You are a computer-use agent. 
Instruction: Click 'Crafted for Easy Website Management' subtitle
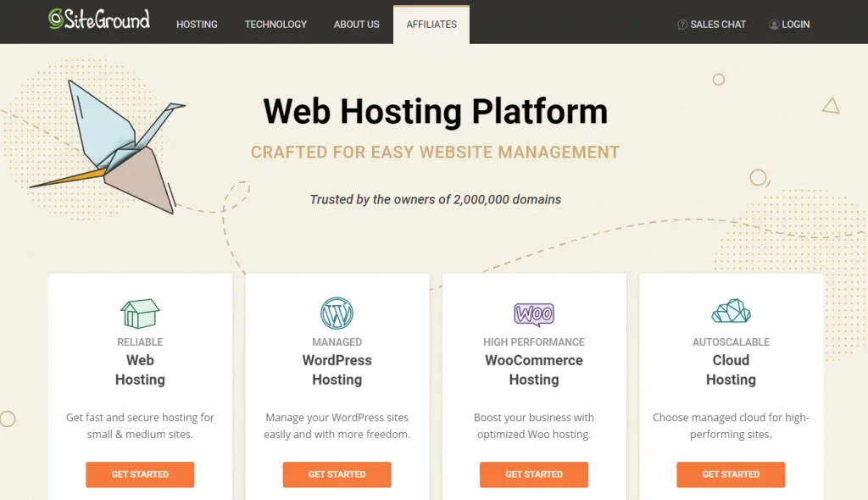[x=435, y=153]
